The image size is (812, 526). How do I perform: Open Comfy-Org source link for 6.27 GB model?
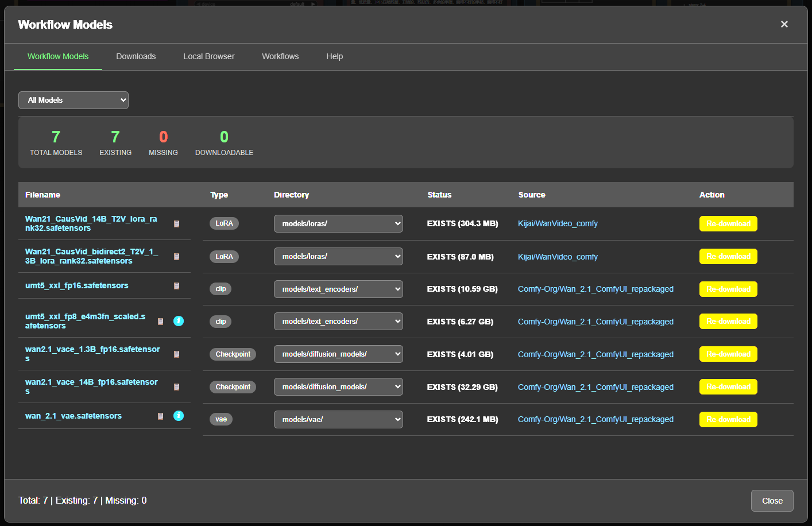coord(596,322)
